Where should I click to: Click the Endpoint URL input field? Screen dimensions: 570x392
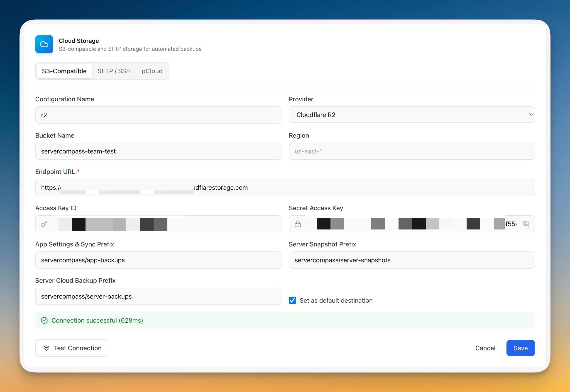285,187
